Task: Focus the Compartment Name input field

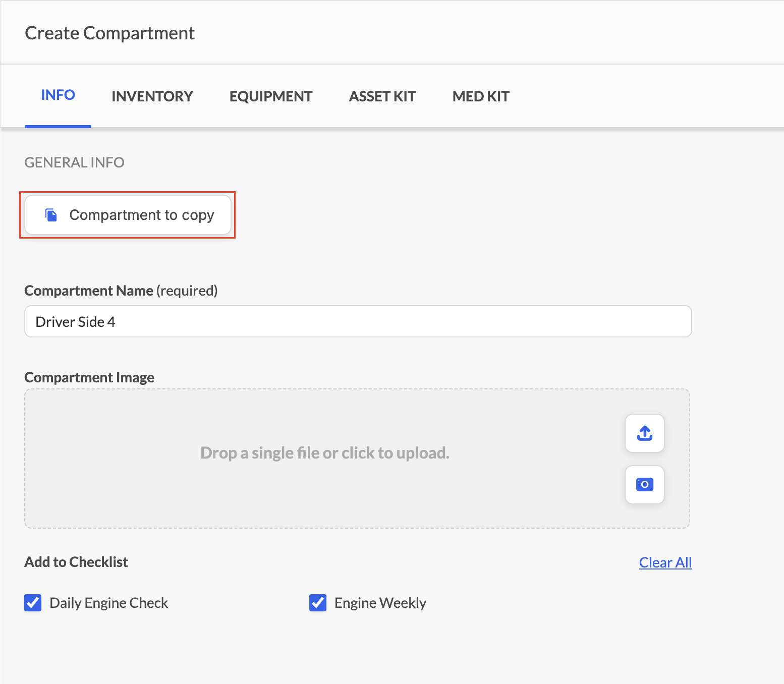Action: 358,321
